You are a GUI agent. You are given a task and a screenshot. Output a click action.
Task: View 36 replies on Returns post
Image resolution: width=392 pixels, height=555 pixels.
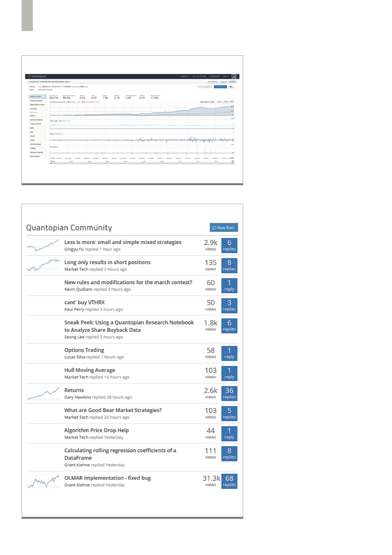[229, 393]
